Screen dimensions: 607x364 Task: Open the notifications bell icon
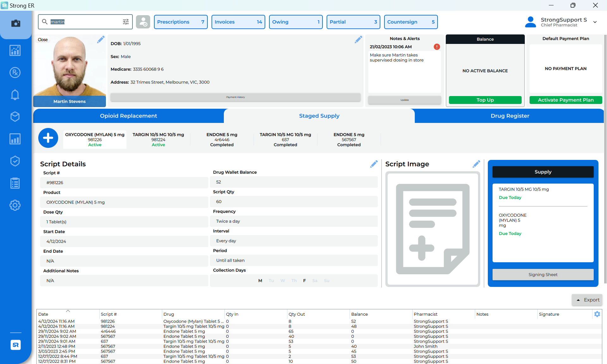[x=15, y=95]
